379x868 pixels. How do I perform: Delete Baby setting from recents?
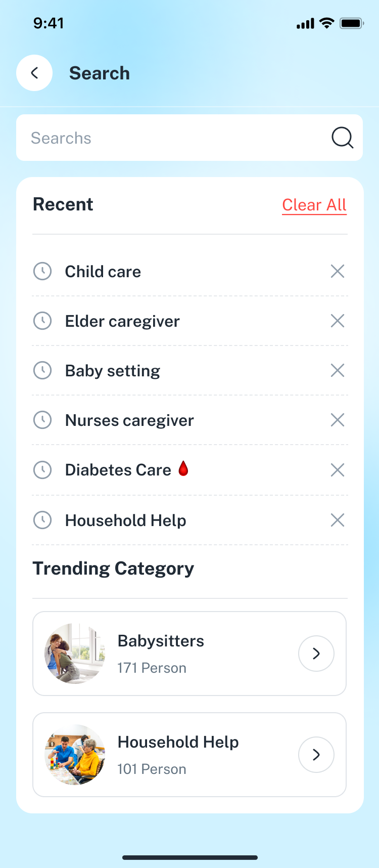tap(337, 370)
